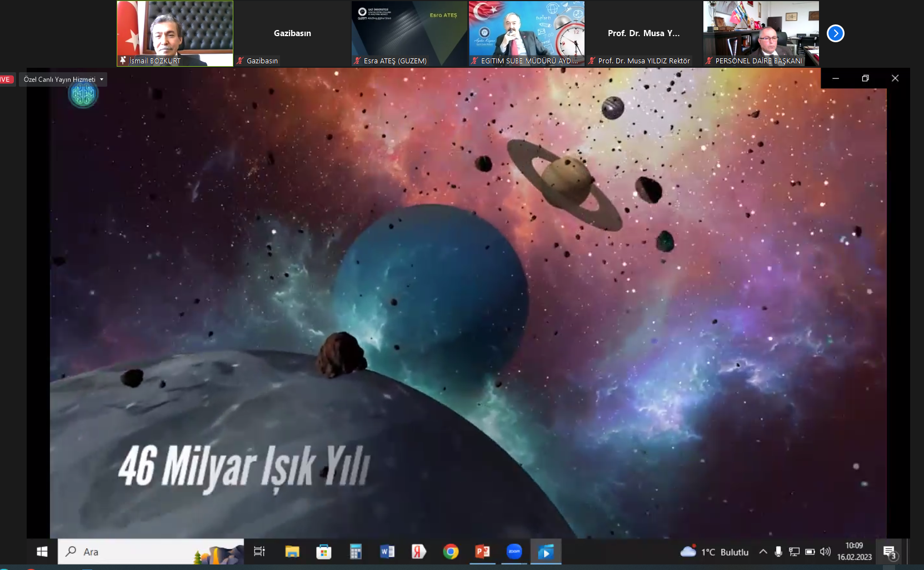
Task: Open network settings tray icon
Action: click(x=794, y=552)
